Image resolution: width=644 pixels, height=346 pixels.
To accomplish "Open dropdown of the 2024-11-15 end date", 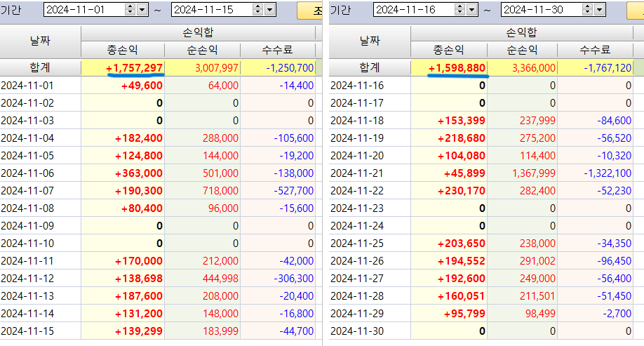I will [x=270, y=9].
